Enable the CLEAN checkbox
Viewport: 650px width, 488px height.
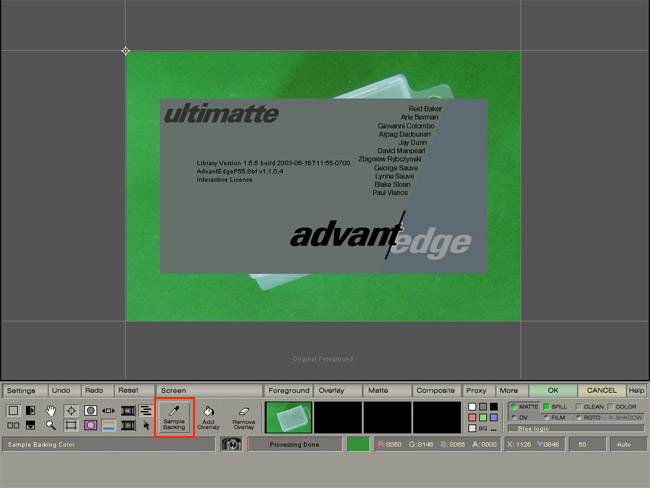[589, 407]
